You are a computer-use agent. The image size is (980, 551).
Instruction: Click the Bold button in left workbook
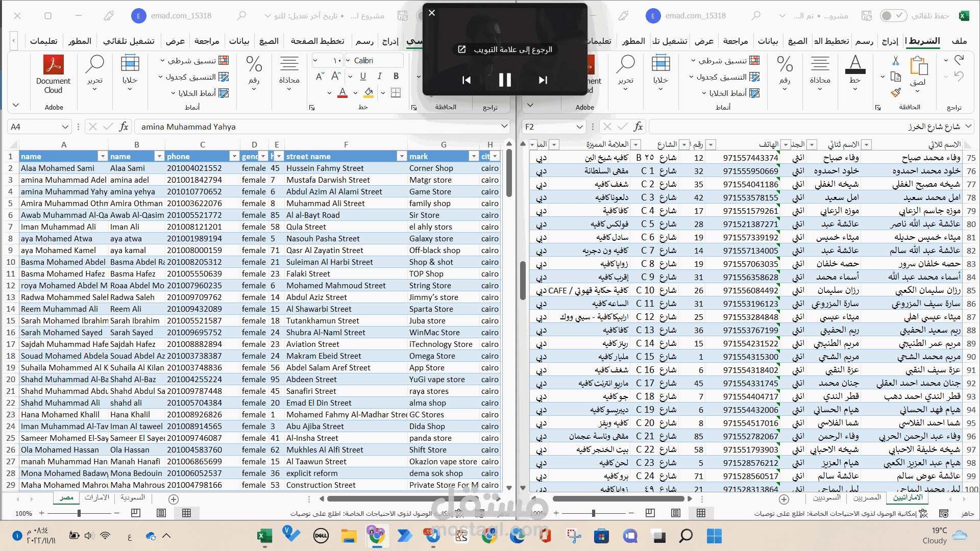pos(396,76)
